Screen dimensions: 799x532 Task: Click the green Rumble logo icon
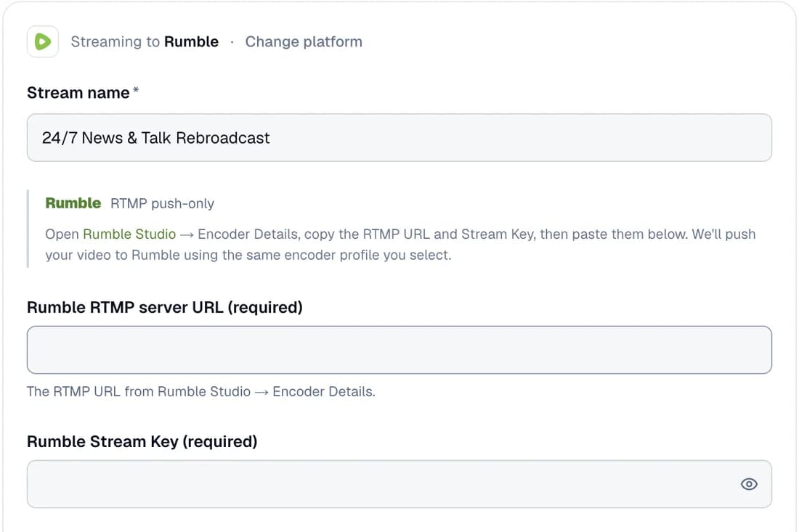point(43,42)
